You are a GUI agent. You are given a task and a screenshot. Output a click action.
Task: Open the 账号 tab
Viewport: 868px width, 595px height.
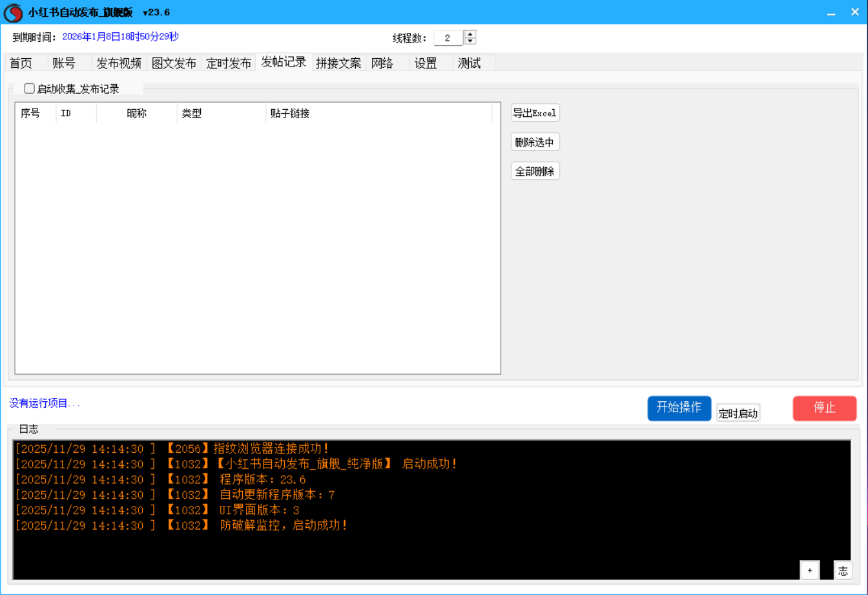coord(64,63)
